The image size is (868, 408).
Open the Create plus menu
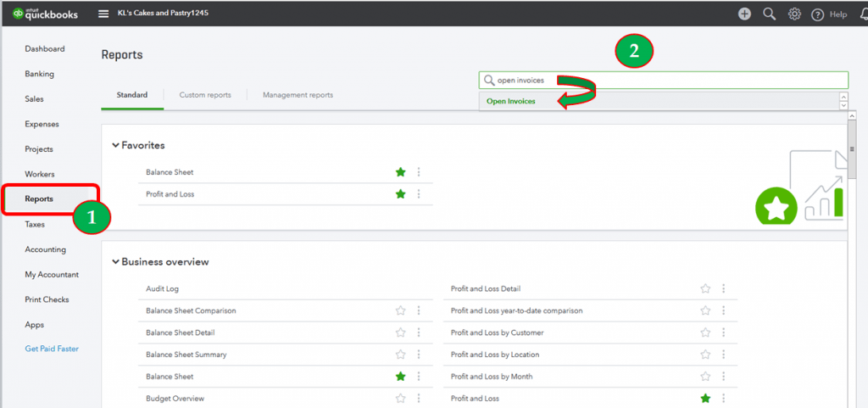(744, 14)
